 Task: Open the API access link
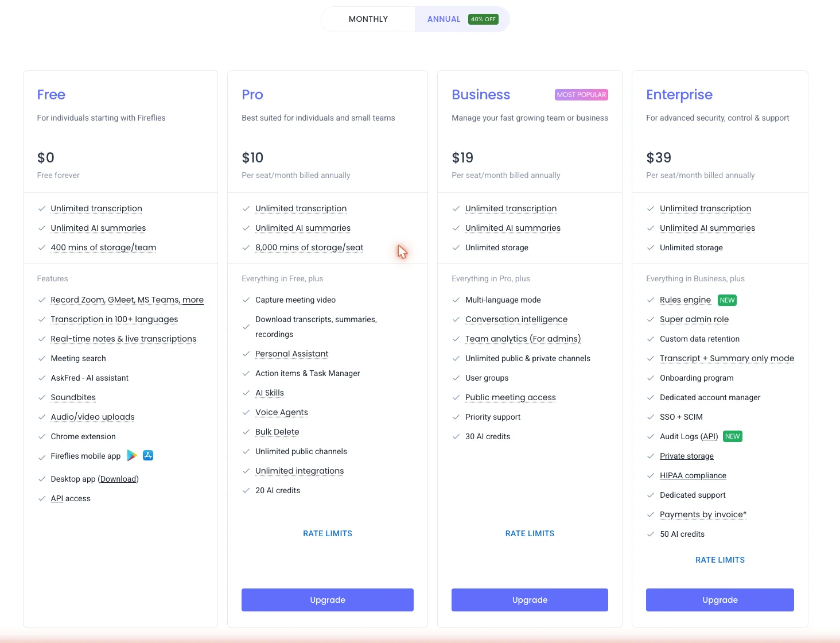pos(57,498)
